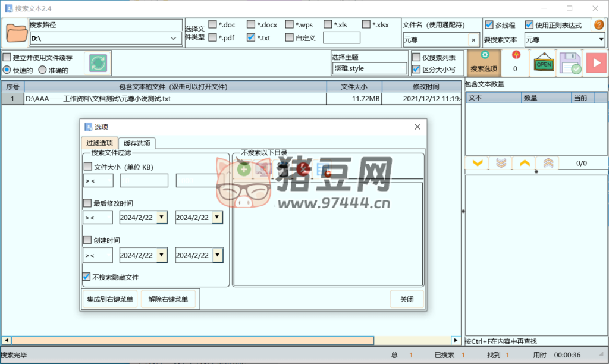Click the 集成到右键菜单 button
Image resolution: width=609 pixels, height=364 pixels.
coord(110,299)
